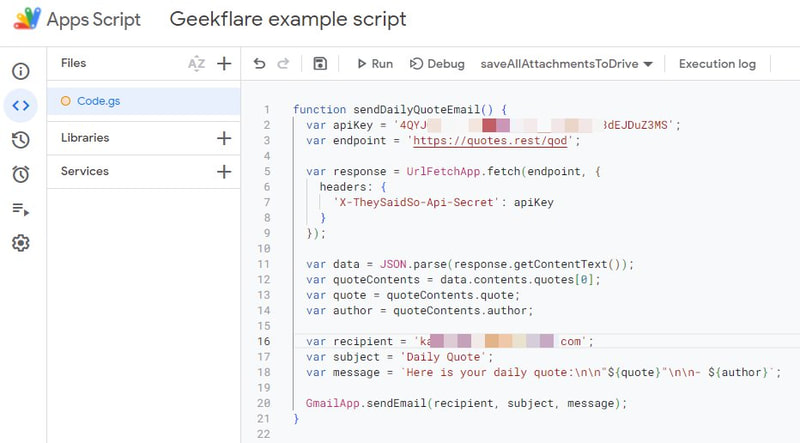
Task: Open the Execution log
Action: click(717, 64)
